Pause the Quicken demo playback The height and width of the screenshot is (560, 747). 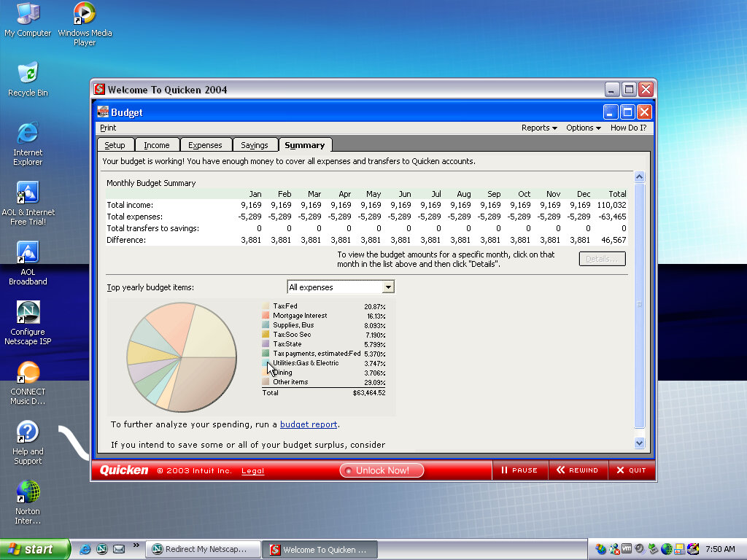519,470
